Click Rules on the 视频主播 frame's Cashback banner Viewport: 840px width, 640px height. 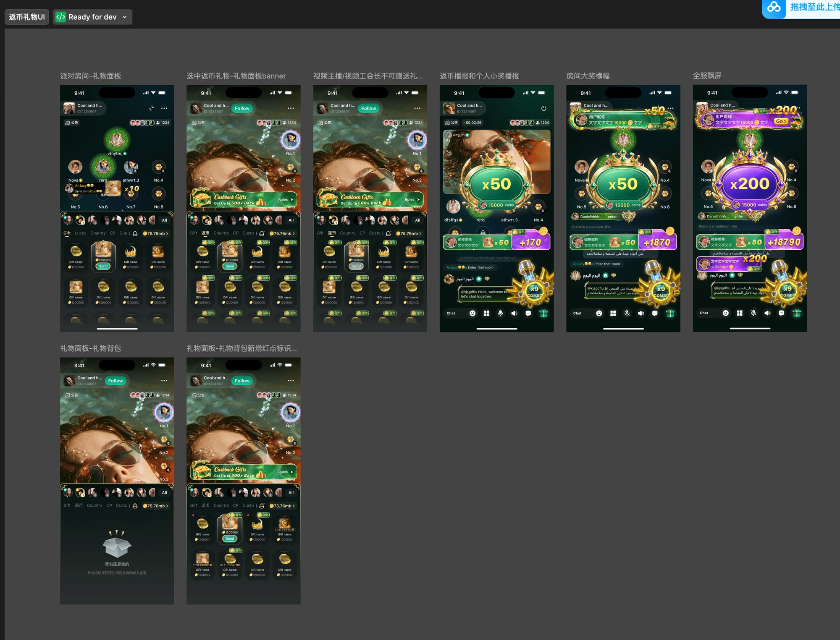(x=412, y=200)
